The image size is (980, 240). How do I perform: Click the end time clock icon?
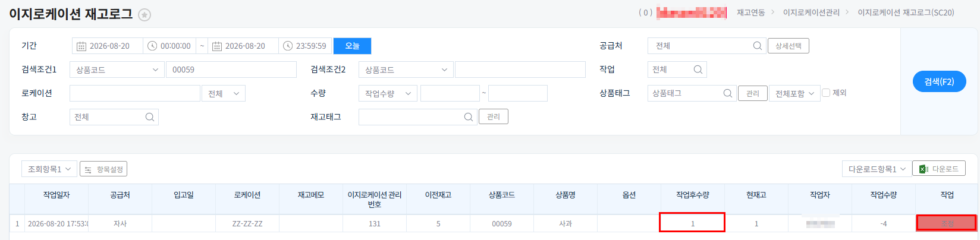click(288, 46)
